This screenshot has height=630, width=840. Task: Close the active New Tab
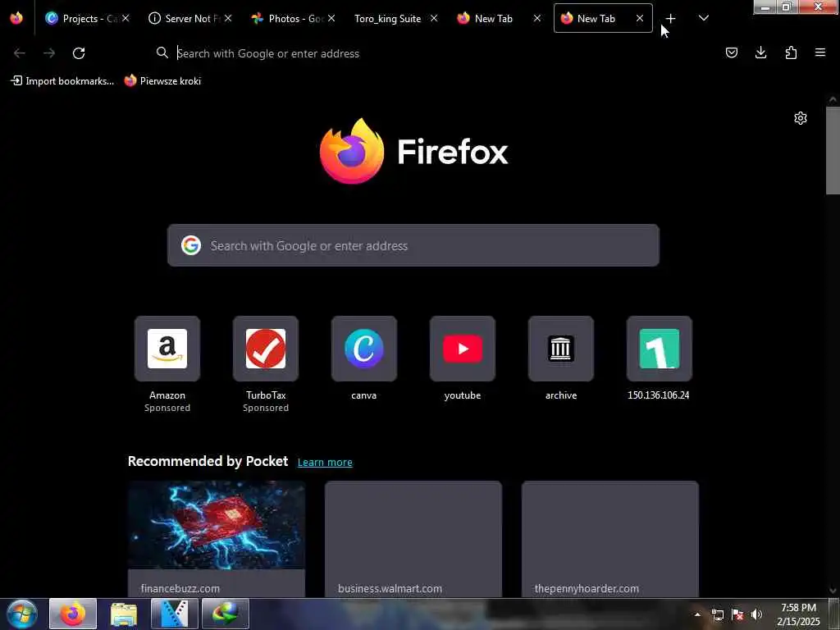click(640, 18)
